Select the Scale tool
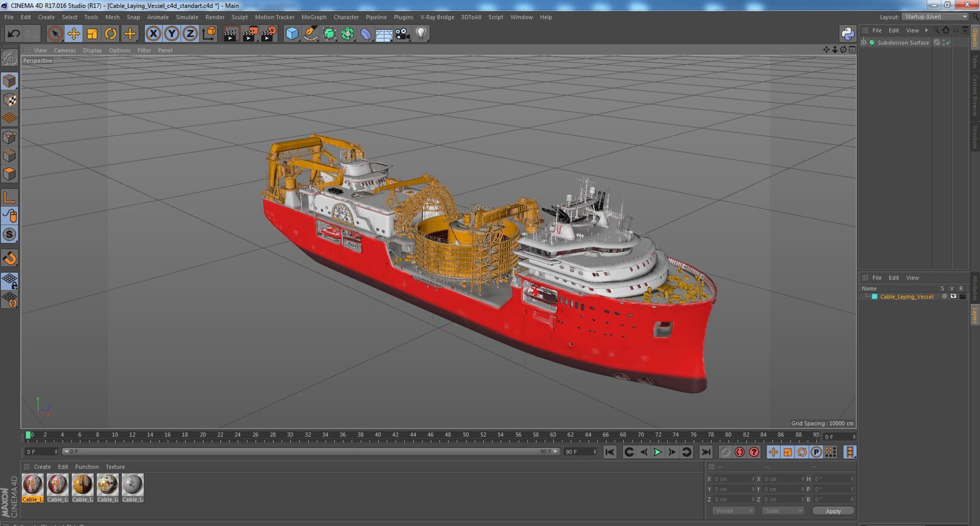This screenshot has width=980, height=526. (92, 34)
